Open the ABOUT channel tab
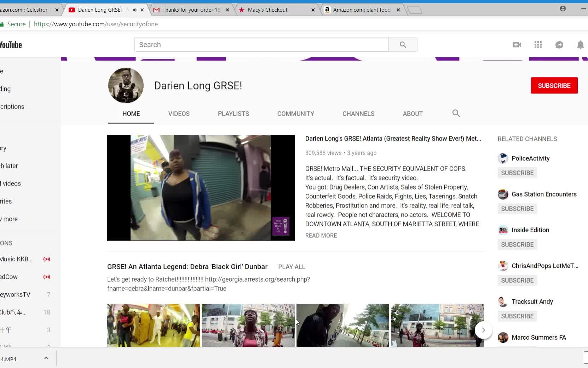The width and height of the screenshot is (588, 368). click(x=413, y=114)
